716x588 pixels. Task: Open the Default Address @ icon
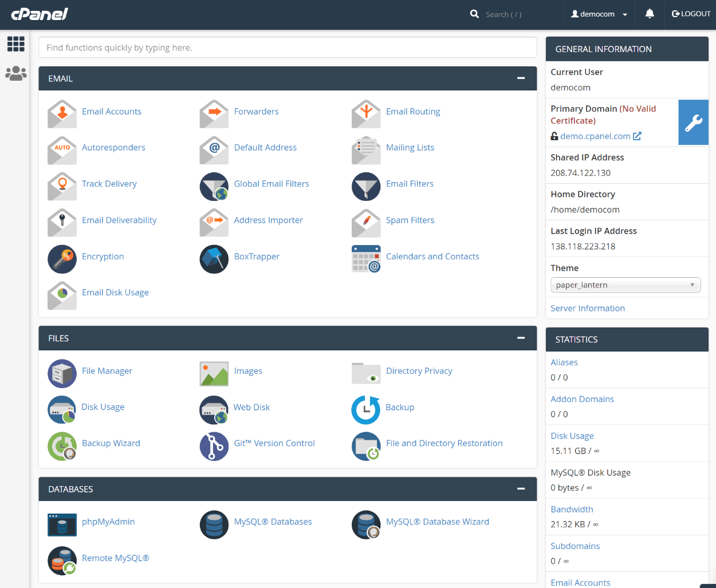click(x=214, y=149)
